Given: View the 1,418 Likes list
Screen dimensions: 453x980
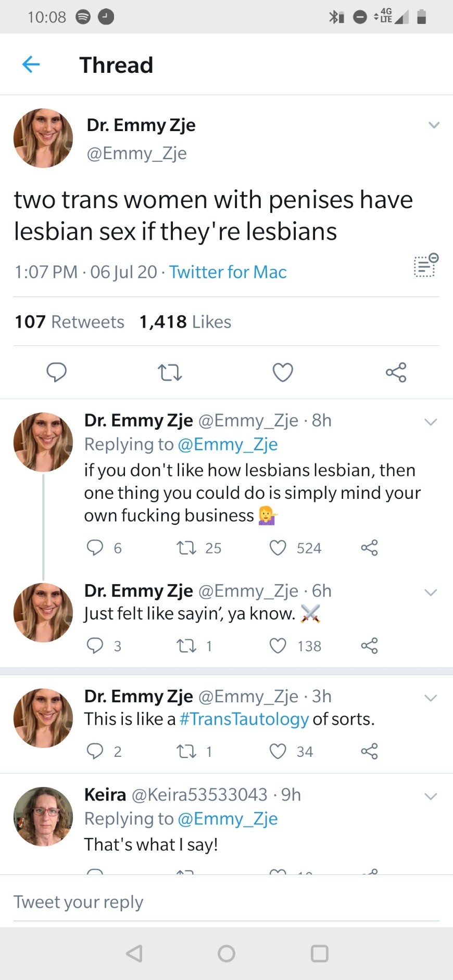Looking at the screenshot, I should [x=185, y=322].
